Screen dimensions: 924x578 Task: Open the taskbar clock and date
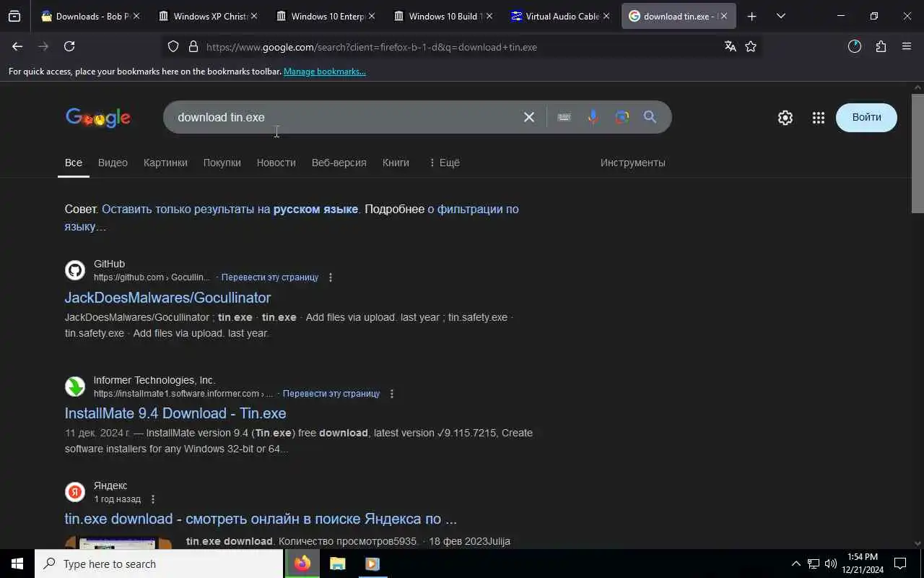tap(862, 564)
